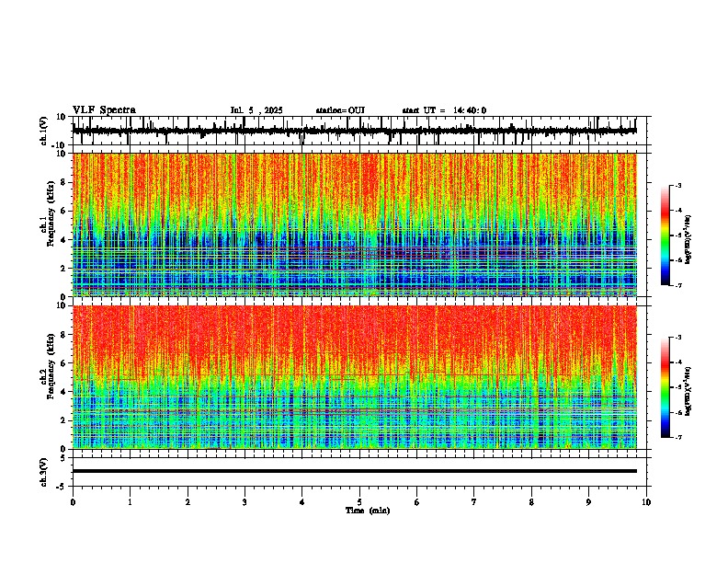Select the date text "Jul 5, 2025"
The height and width of the screenshot is (563, 728).
[x=256, y=110]
